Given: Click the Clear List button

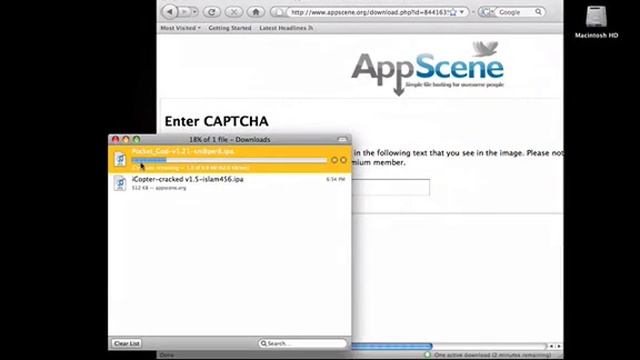Looking at the screenshot, I should pyautogui.click(x=127, y=343).
